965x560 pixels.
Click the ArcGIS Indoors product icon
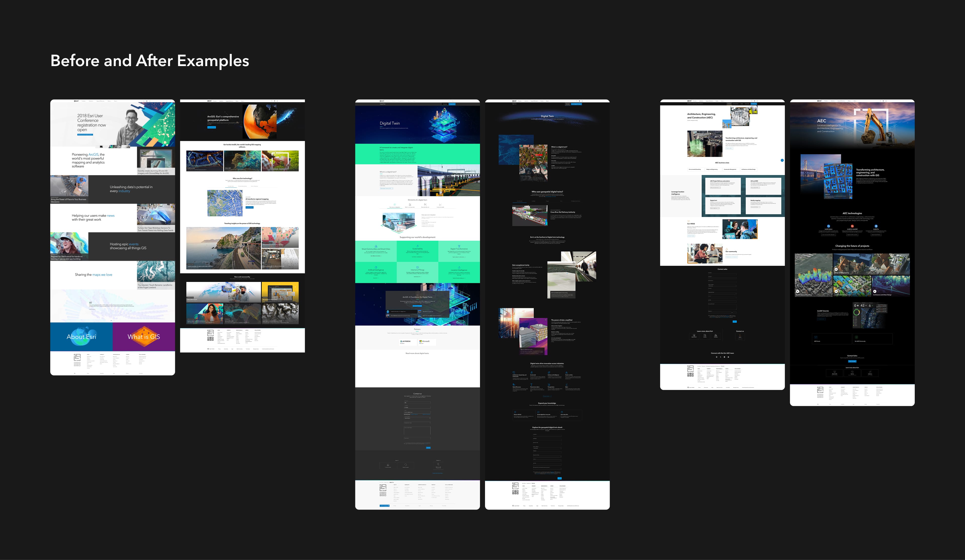[828, 226]
